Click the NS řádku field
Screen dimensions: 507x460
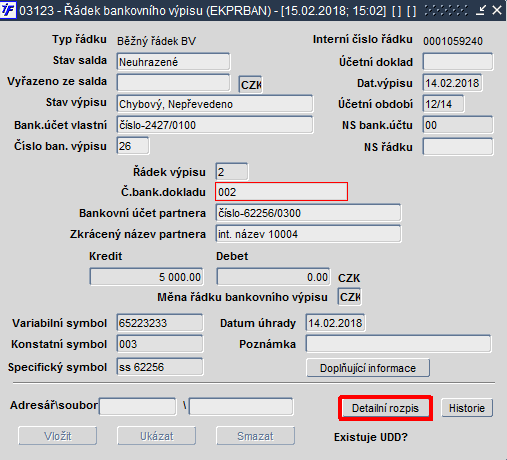(x=458, y=147)
